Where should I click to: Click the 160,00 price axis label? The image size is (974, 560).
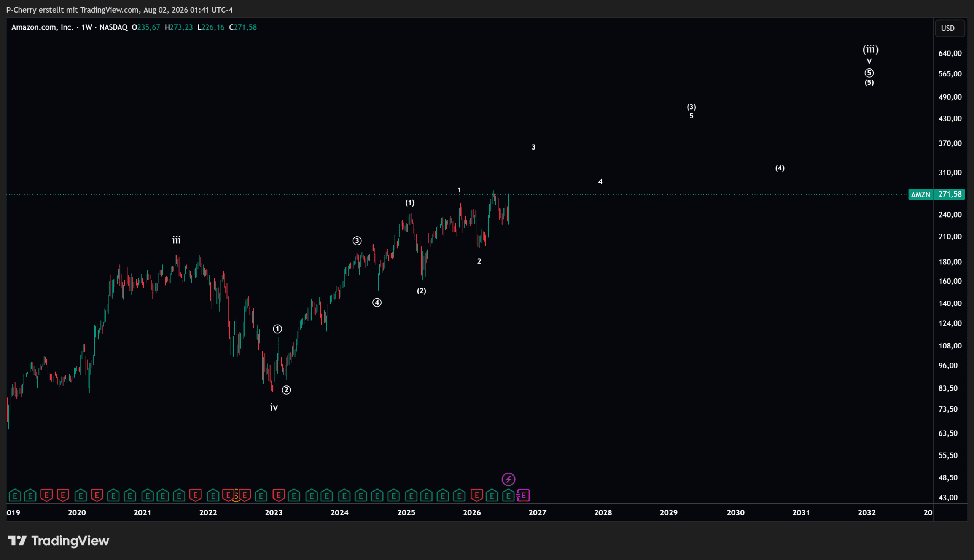(950, 281)
